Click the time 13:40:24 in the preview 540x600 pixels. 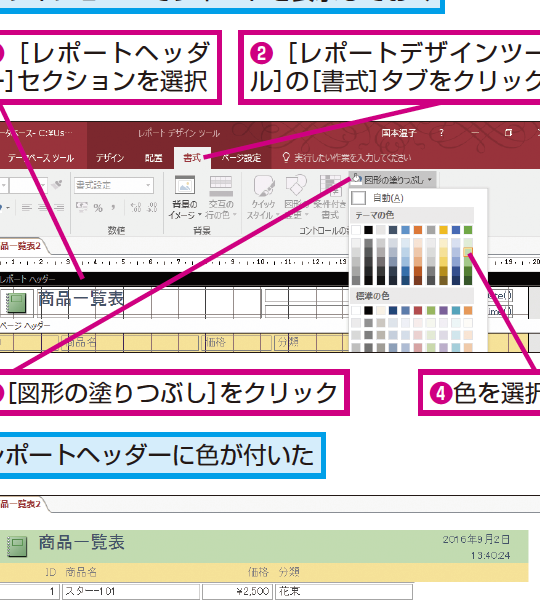(x=491, y=555)
